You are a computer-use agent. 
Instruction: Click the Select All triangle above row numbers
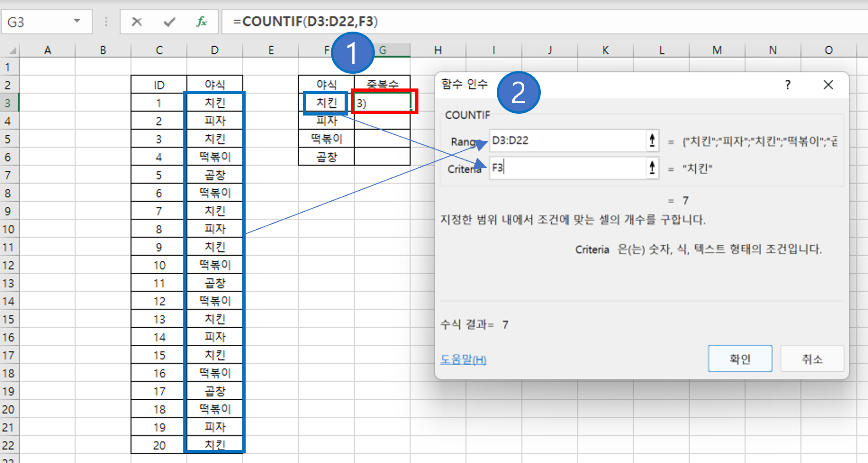[12, 50]
